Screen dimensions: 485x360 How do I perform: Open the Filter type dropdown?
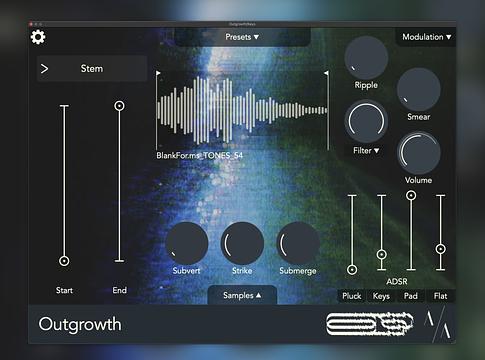(366, 151)
